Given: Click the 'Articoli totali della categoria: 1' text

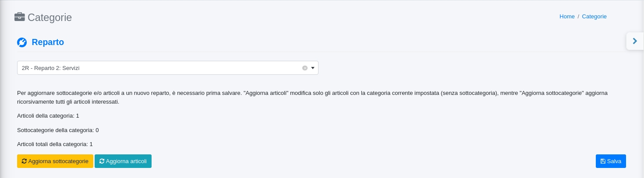Looking at the screenshot, I should (55, 144).
